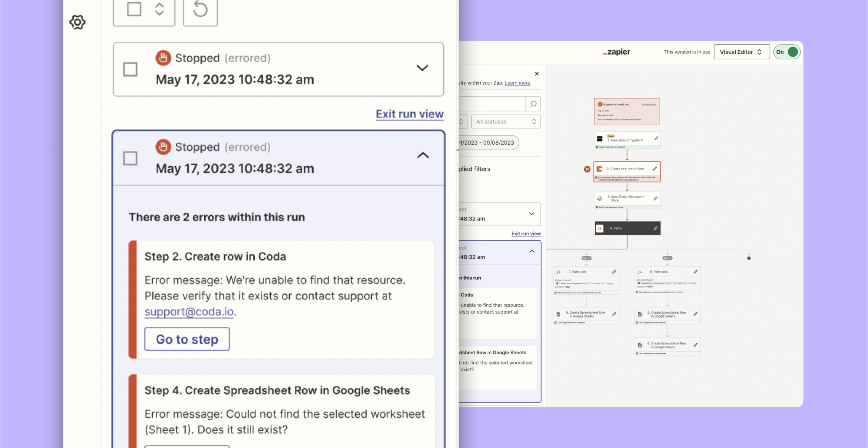
Task: Click the 'Step 2. Create row in Coda' heading
Action: (x=215, y=257)
